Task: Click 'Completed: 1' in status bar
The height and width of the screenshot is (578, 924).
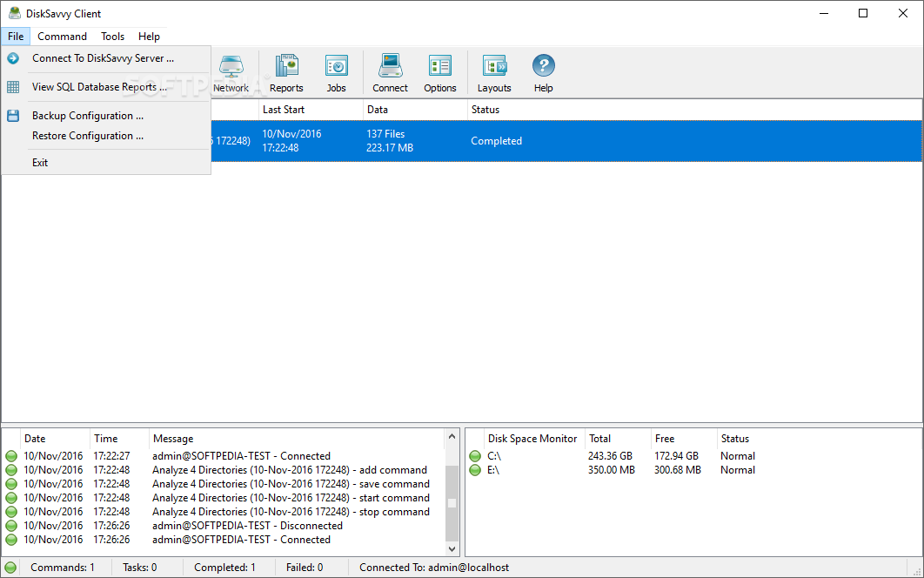Action: click(x=225, y=568)
